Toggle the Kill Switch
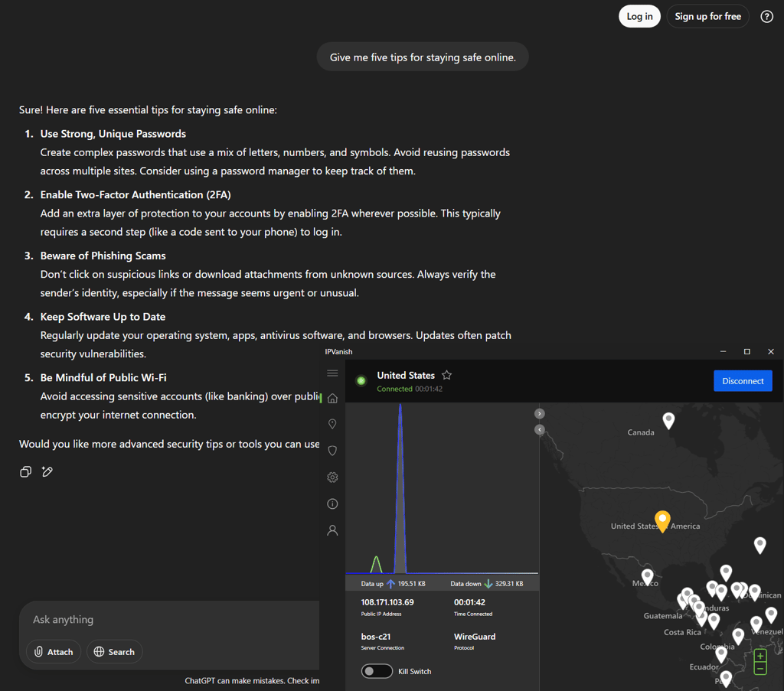The width and height of the screenshot is (784, 691). point(377,671)
